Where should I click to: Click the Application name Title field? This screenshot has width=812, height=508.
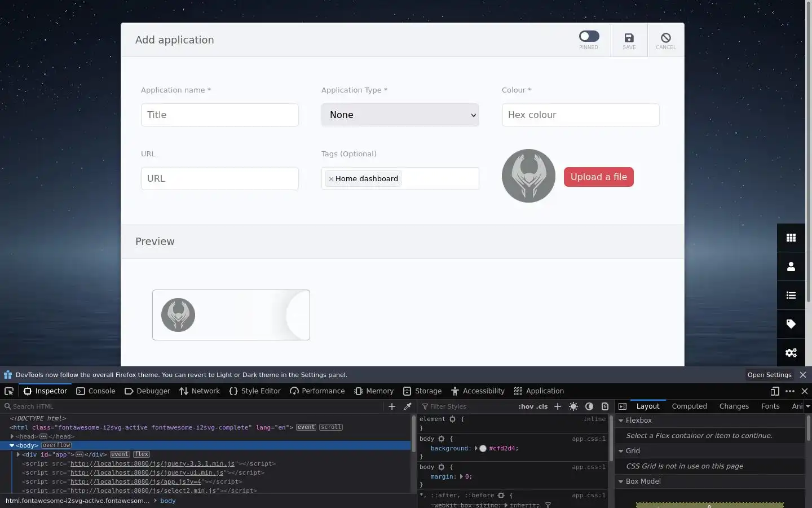tap(220, 115)
